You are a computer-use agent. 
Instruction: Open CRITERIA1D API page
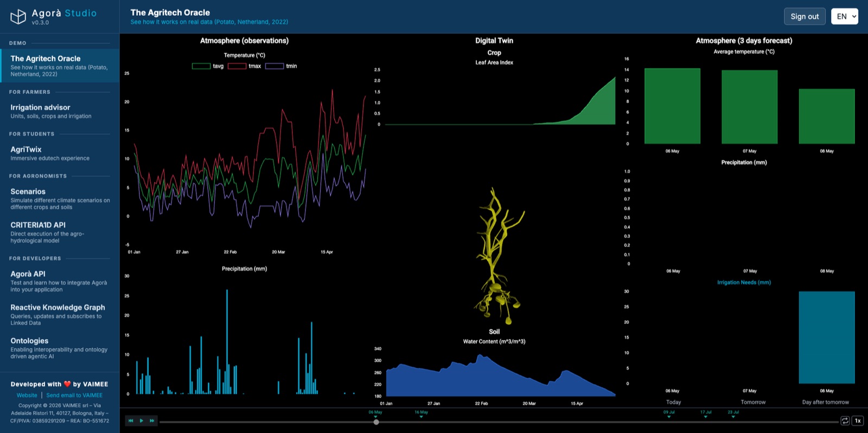pyautogui.click(x=60, y=232)
